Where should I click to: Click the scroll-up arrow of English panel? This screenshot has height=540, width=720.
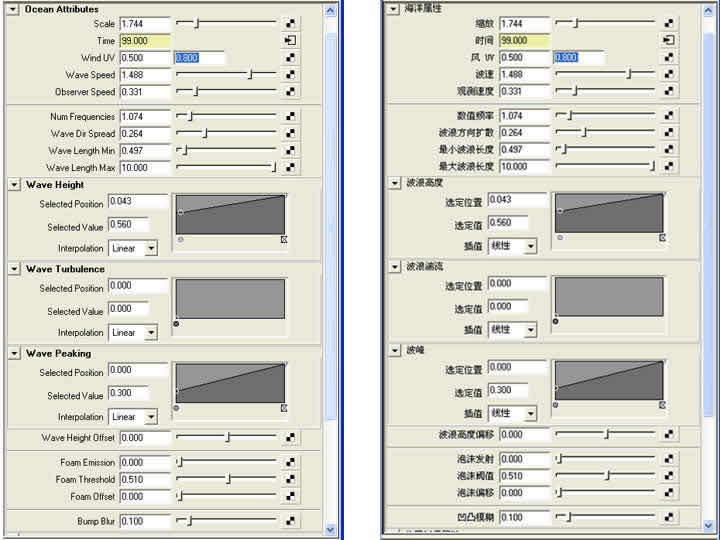coord(330,11)
